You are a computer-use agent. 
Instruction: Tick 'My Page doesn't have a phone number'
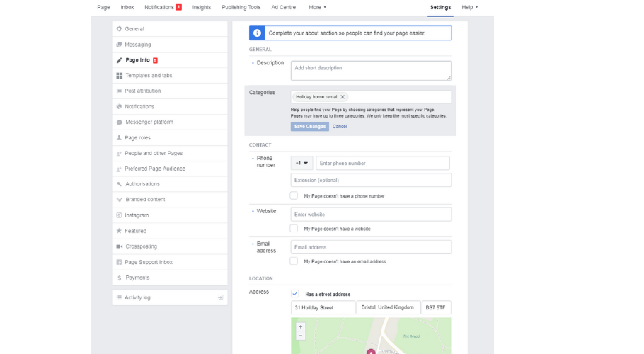294,195
